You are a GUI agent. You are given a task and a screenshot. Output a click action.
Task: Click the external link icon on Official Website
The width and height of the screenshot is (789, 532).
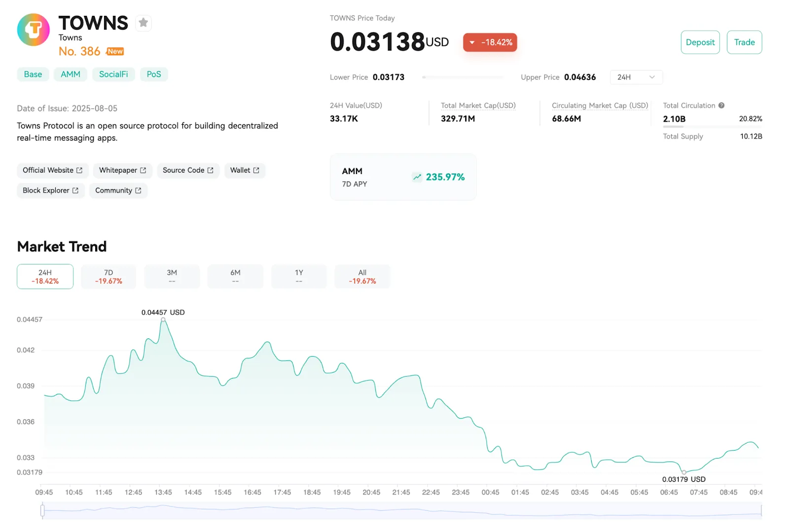(x=79, y=170)
